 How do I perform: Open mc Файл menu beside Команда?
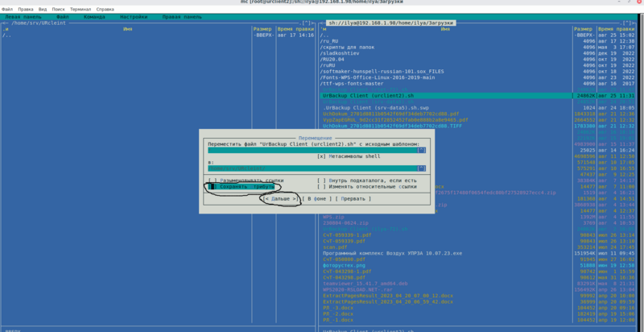coord(63,17)
